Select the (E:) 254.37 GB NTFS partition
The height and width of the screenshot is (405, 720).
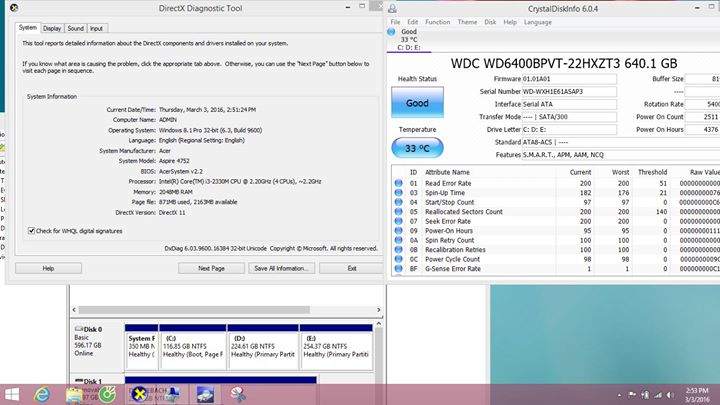(336, 347)
